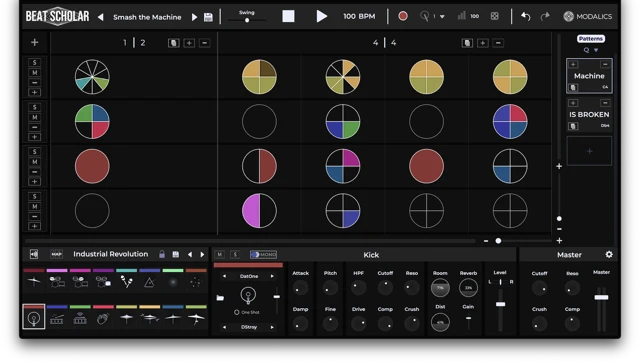
Task: Select the kick drum pad icon
Action: pyautogui.click(x=33, y=317)
